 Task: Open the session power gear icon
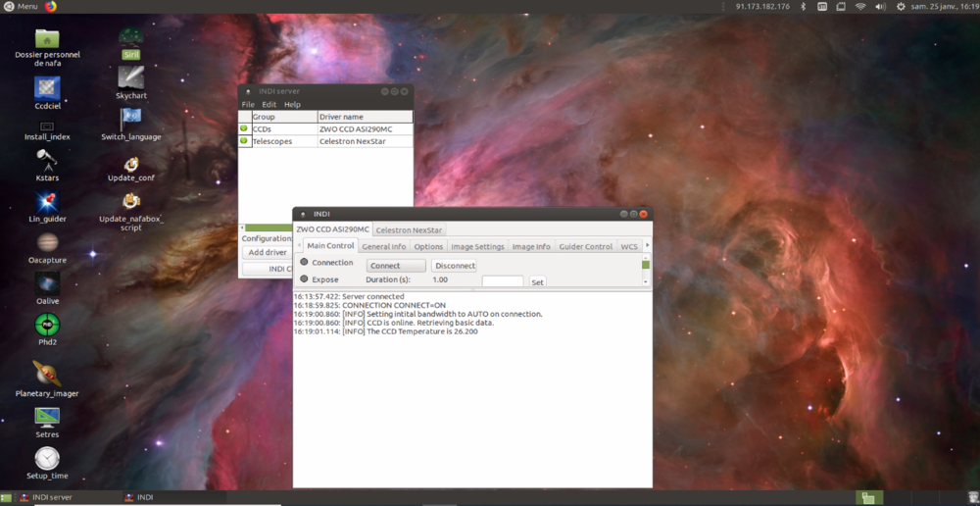pos(901,6)
